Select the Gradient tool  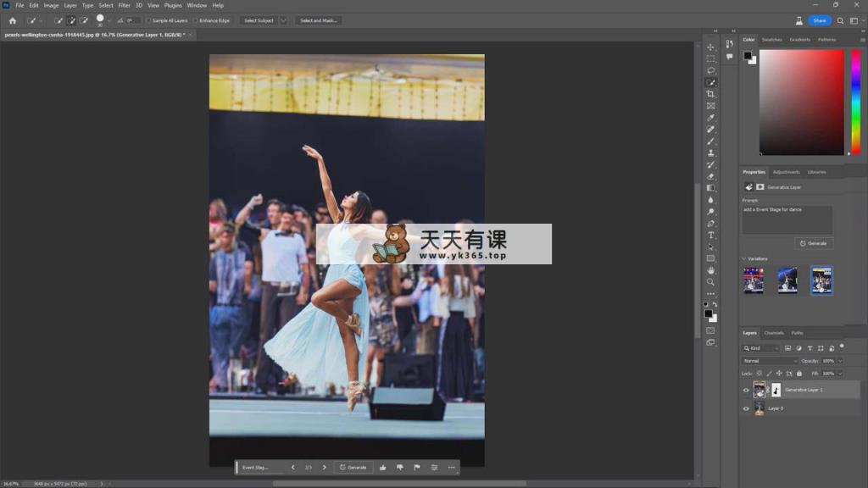tap(711, 188)
